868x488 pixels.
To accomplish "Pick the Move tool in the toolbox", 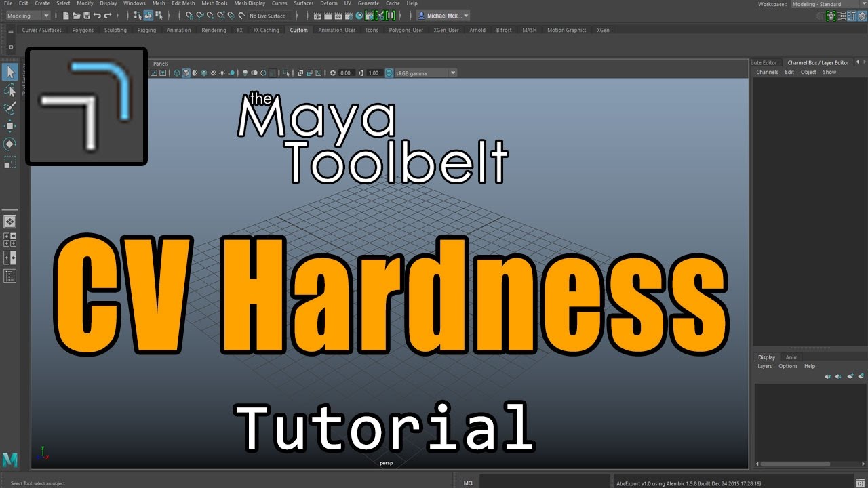I will [x=10, y=126].
